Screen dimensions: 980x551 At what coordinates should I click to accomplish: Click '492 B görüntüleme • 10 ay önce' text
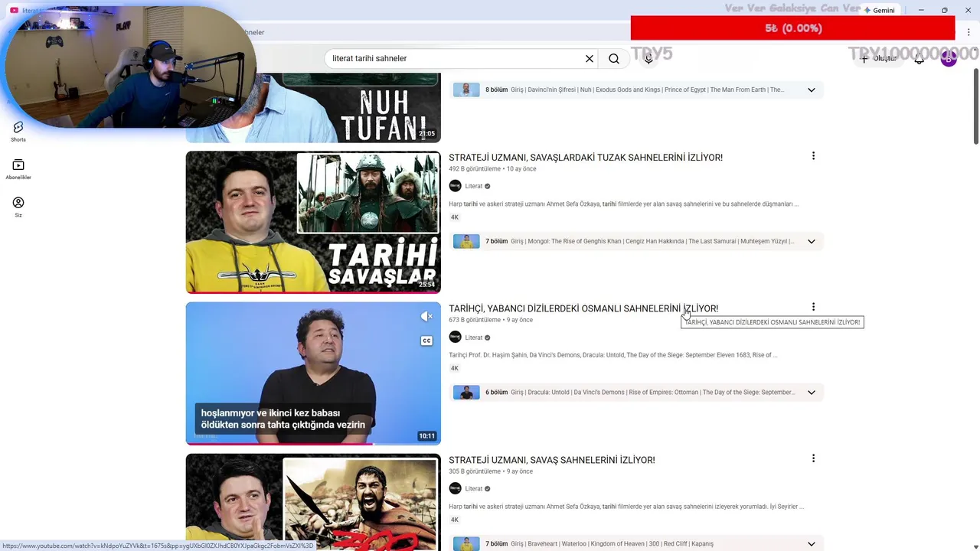(x=492, y=168)
